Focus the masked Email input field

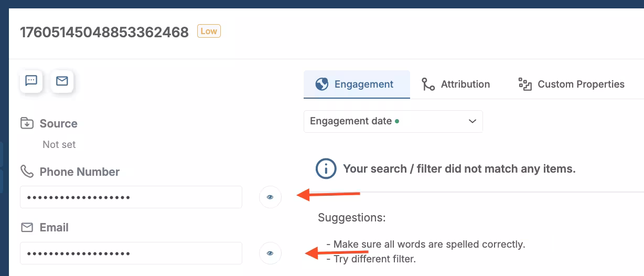pos(131,253)
